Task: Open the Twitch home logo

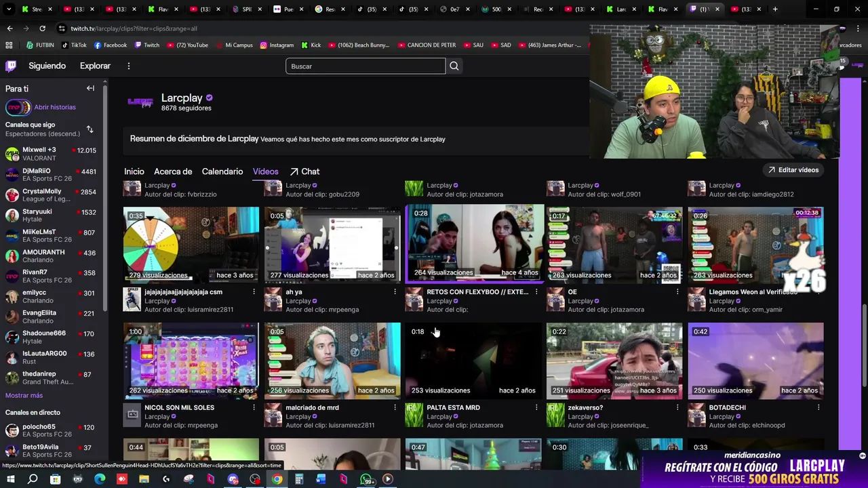Action: coord(11,66)
